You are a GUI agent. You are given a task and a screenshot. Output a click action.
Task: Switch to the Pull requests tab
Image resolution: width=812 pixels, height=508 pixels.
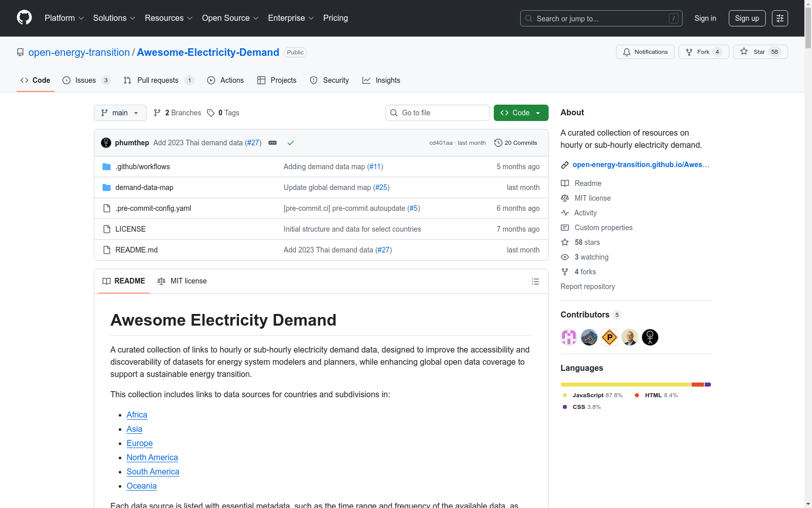[159, 80]
